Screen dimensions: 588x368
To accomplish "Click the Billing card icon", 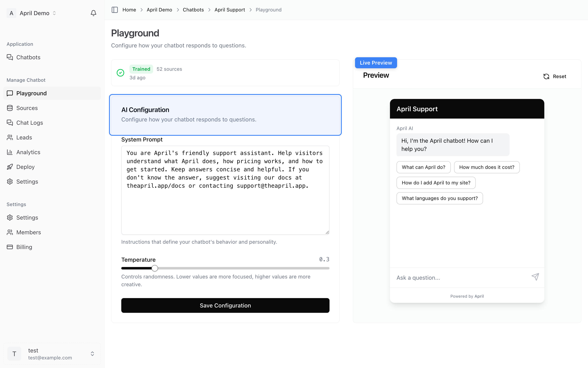I will [x=10, y=247].
